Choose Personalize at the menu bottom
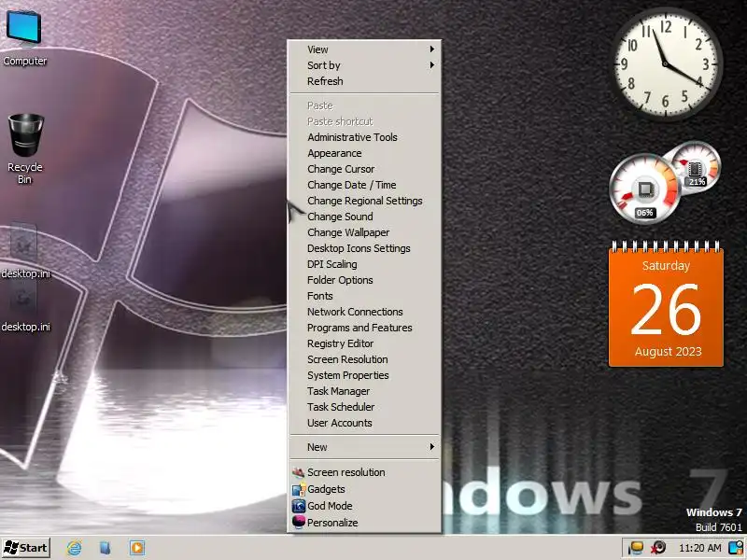This screenshot has width=747, height=560. [x=365, y=523]
